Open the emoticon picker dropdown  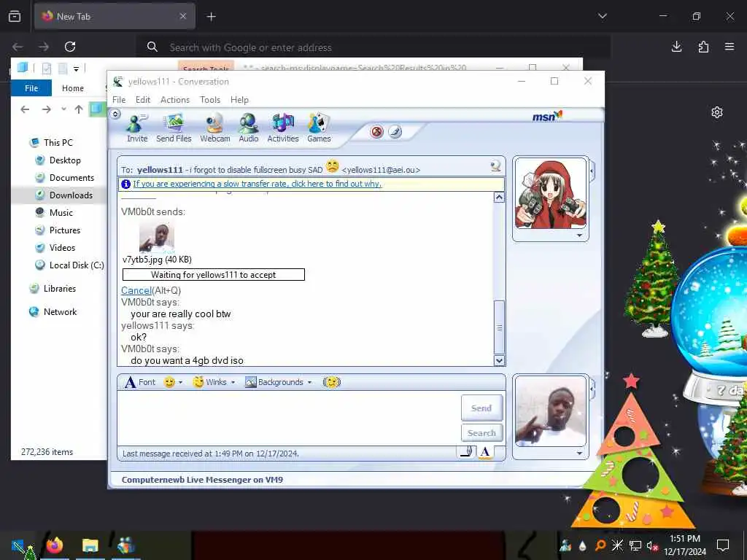(x=174, y=382)
